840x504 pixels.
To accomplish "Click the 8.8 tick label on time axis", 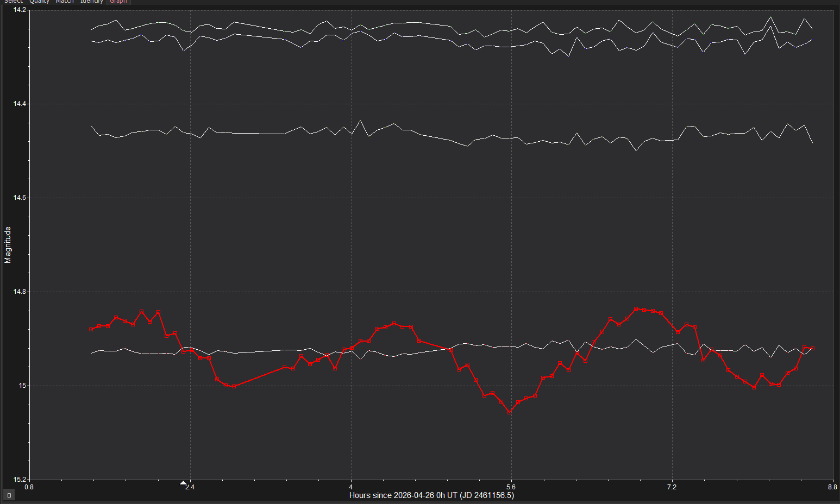I will click(x=832, y=487).
